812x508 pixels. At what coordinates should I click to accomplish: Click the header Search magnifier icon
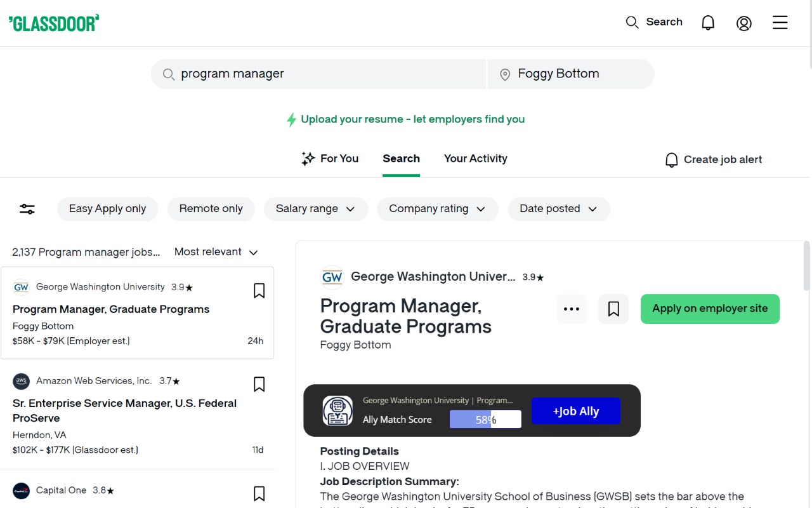click(x=632, y=23)
